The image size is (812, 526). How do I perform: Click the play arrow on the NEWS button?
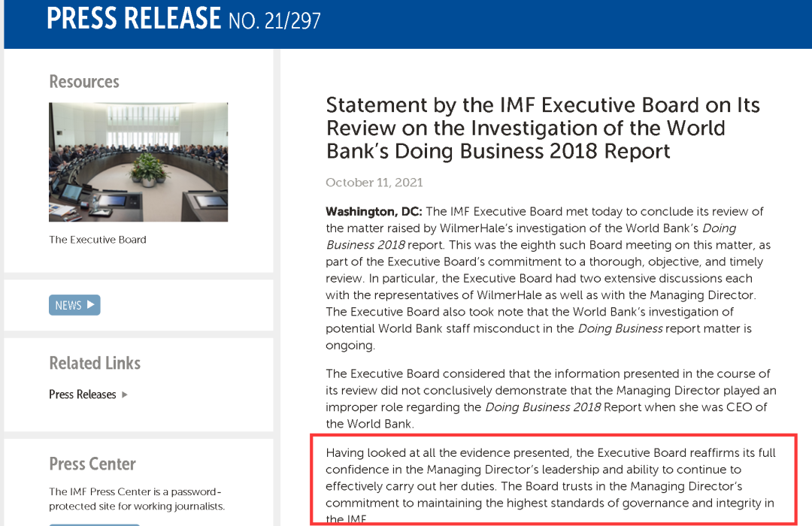point(91,305)
